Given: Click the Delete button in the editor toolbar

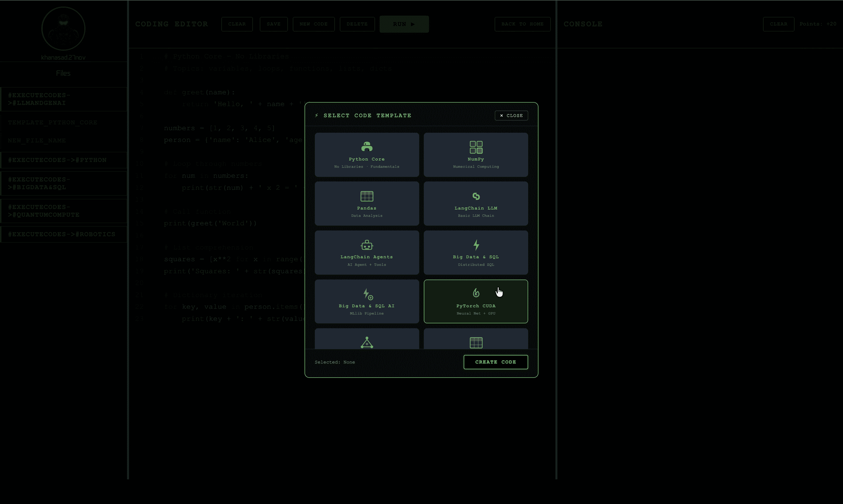Looking at the screenshot, I should coord(357,24).
